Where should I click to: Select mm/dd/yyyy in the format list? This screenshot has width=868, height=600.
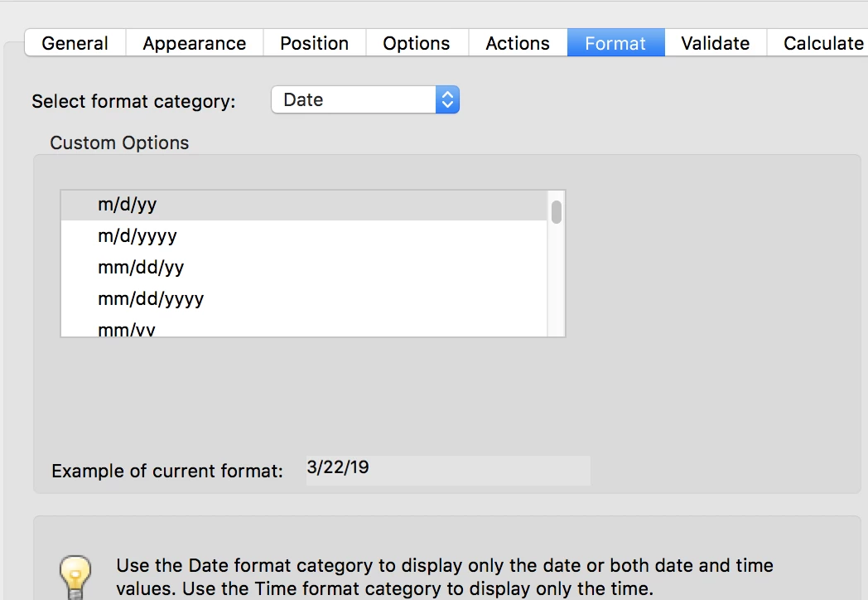pos(151,299)
